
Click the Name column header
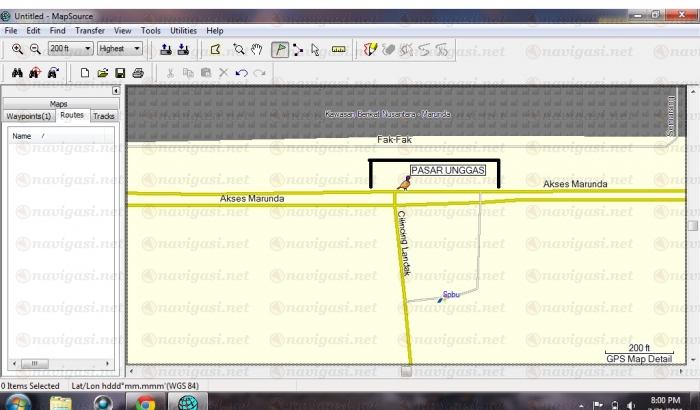click(22, 136)
